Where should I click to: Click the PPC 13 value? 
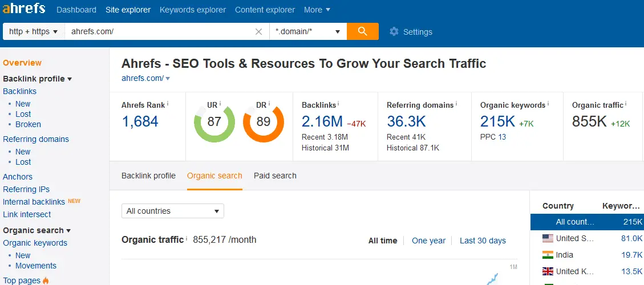point(502,137)
